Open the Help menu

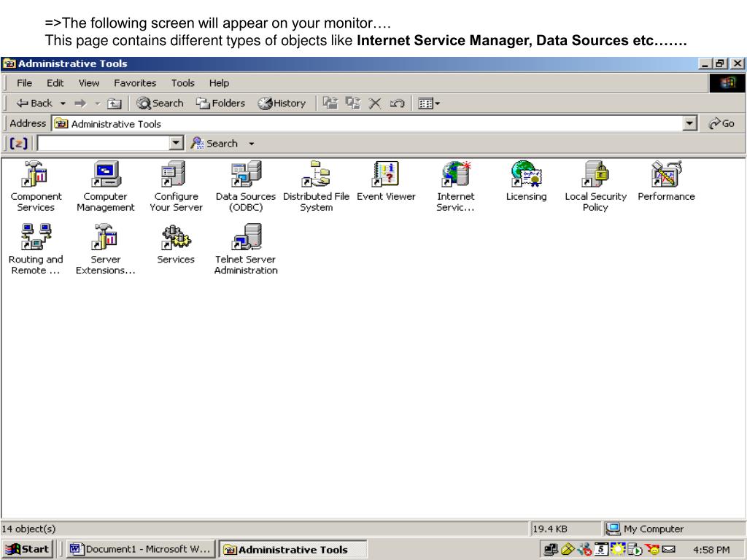tap(219, 83)
